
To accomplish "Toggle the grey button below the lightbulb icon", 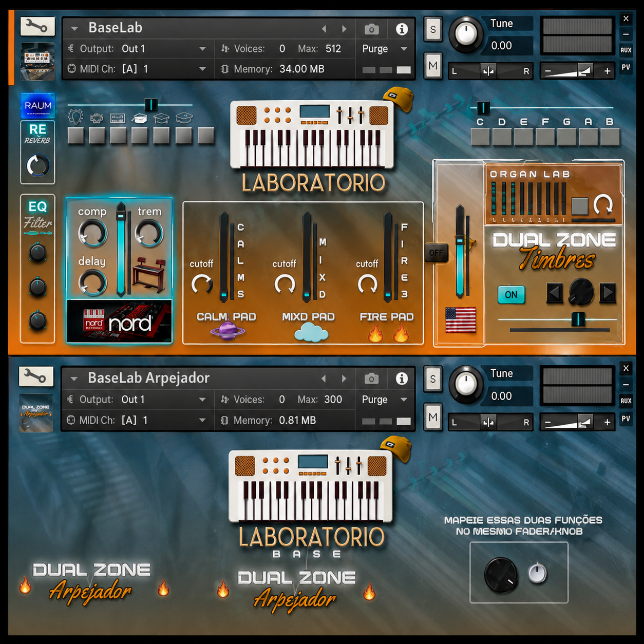I will (x=76, y=136).
